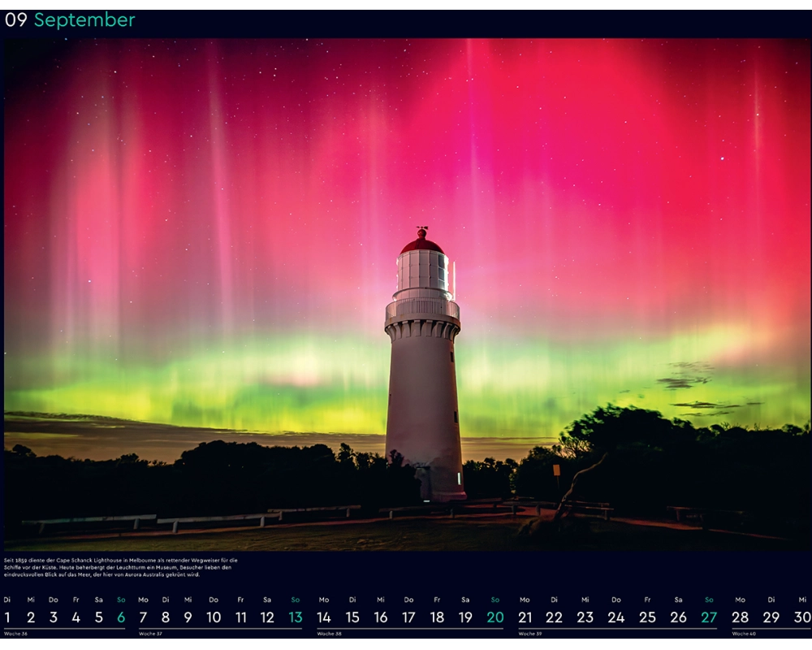This screenshot has width=812, height=650.
Task: Click the Woche 36 label
Action: (x=15, y=634)
